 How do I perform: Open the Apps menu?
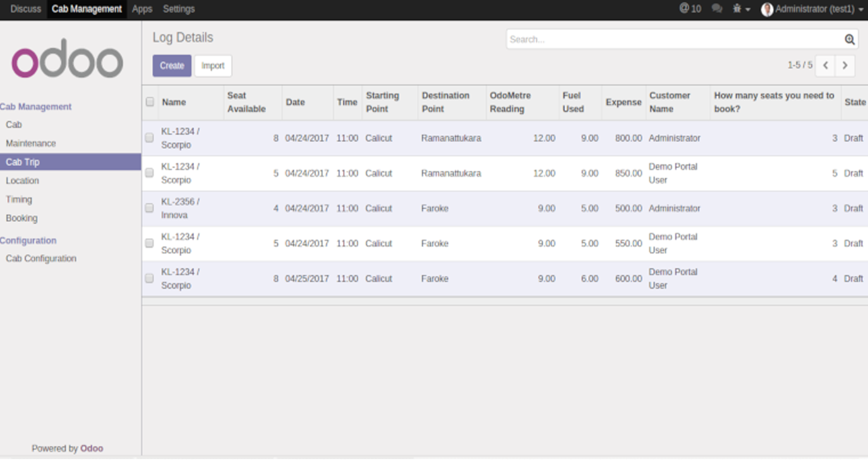pyautogui.click(x=142, y=9)
